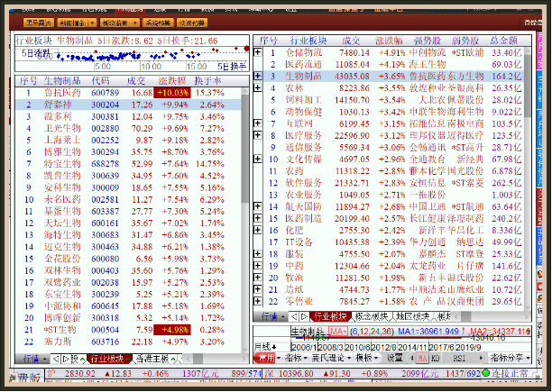
Task: Click the 黑马雷达 toolbar button
Action: pyautogui.click(x=39, y=23)
